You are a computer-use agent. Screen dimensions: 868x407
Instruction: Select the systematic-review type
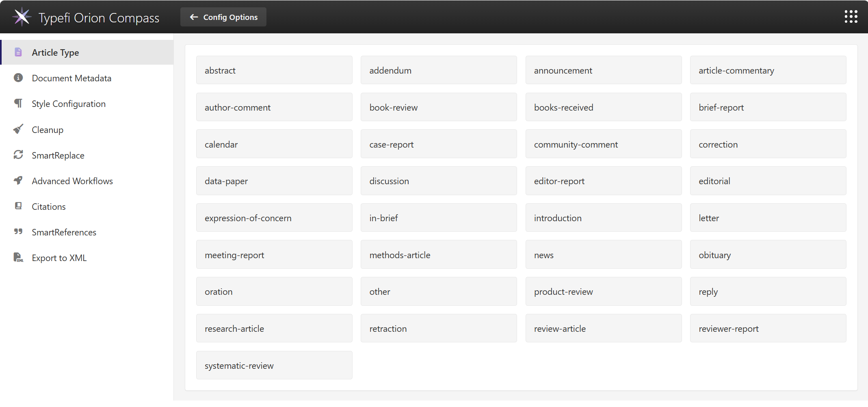(x=274, y=365)
